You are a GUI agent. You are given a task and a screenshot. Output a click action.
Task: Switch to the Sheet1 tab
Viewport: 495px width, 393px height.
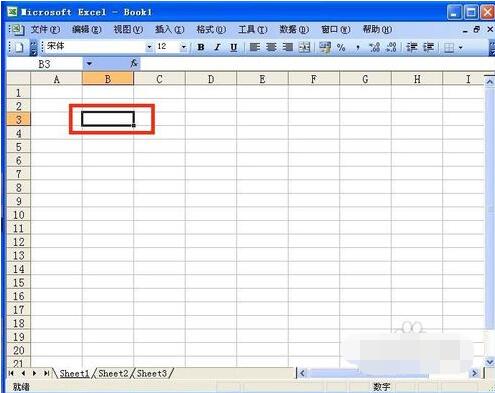[x=74, y=373]
